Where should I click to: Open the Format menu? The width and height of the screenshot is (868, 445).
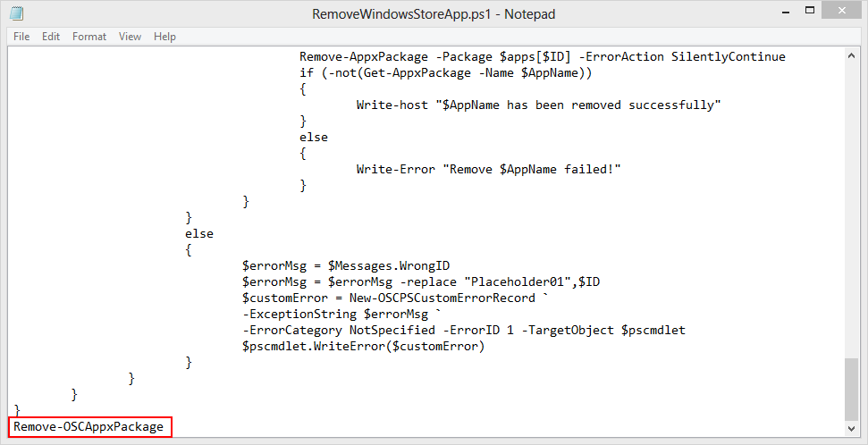coord(89,37)
